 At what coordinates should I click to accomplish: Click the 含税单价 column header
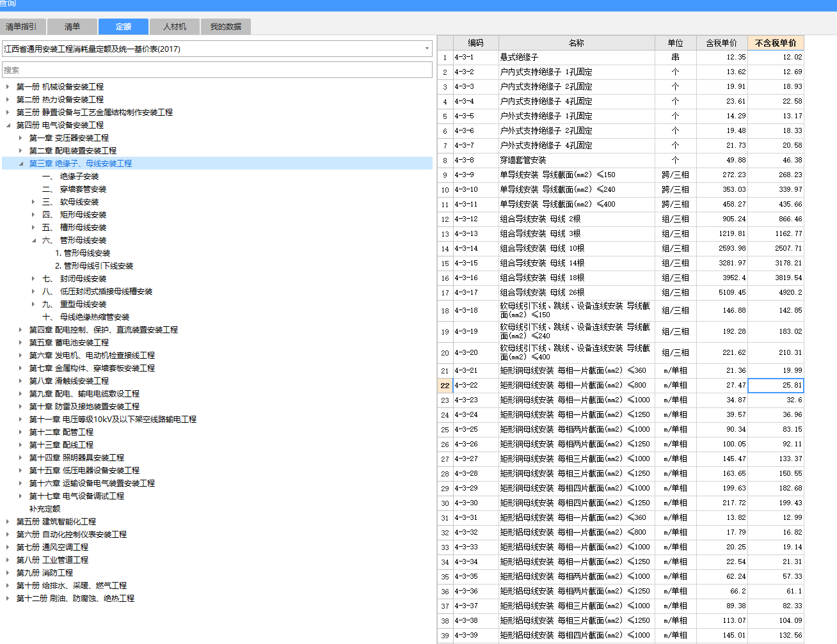pyautogui.click(x=721, y=43)
